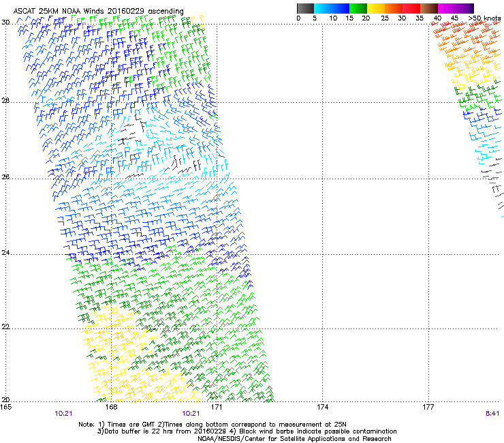
Task: Click the "15" label under the color scale
Action: 349,18
